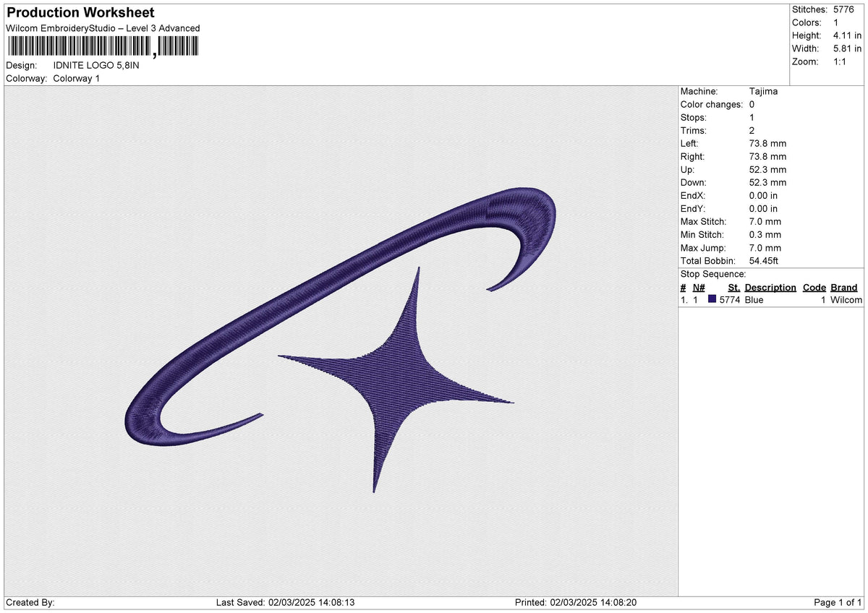Click the Left value '73.8 mm'
The image size is (868, 613).
768,144
